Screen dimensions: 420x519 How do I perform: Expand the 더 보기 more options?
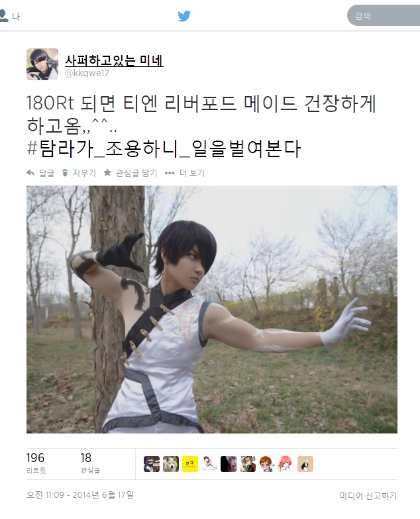pos(185,173)
